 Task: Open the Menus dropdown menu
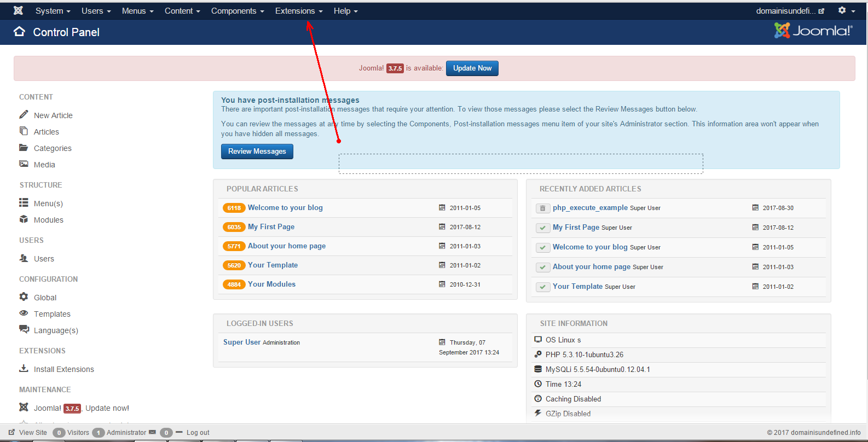tap(138, 11)
